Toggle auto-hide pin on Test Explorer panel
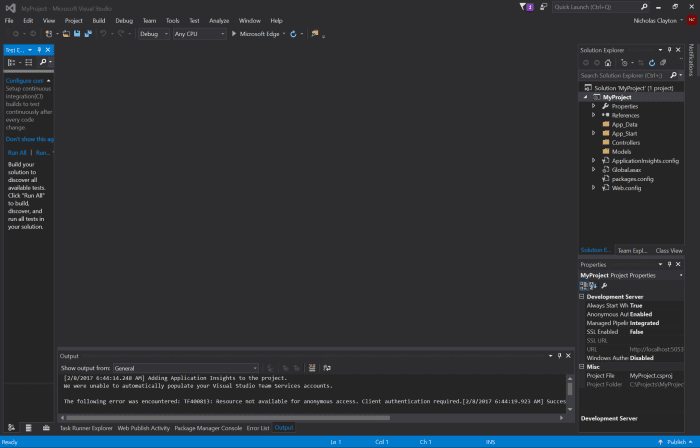This screenshot has width=700, height=448. [40, 49]
